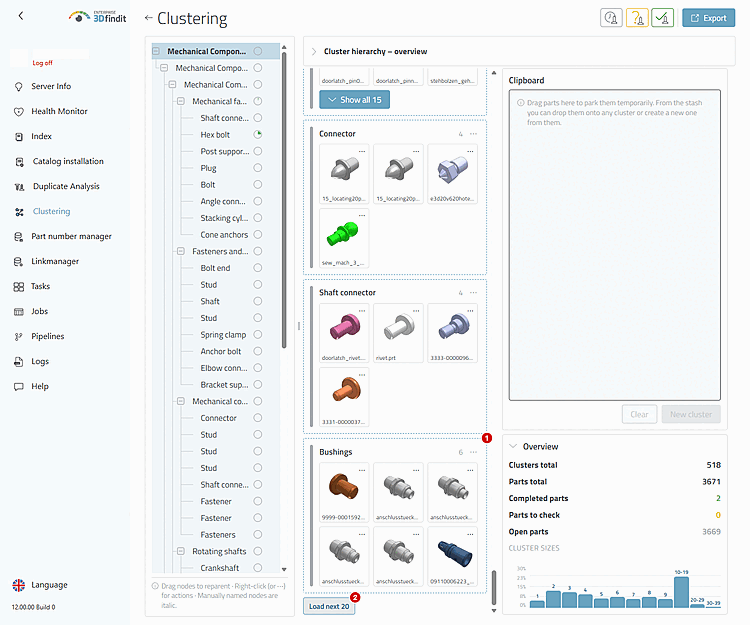Image resolution: width=750 pixels, height=625 pixels.
Task: Open Part number manager page
Action: 71,236
